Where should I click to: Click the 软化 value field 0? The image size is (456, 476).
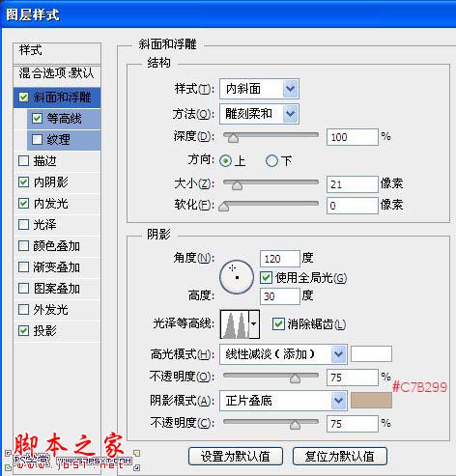pos(353,206)
